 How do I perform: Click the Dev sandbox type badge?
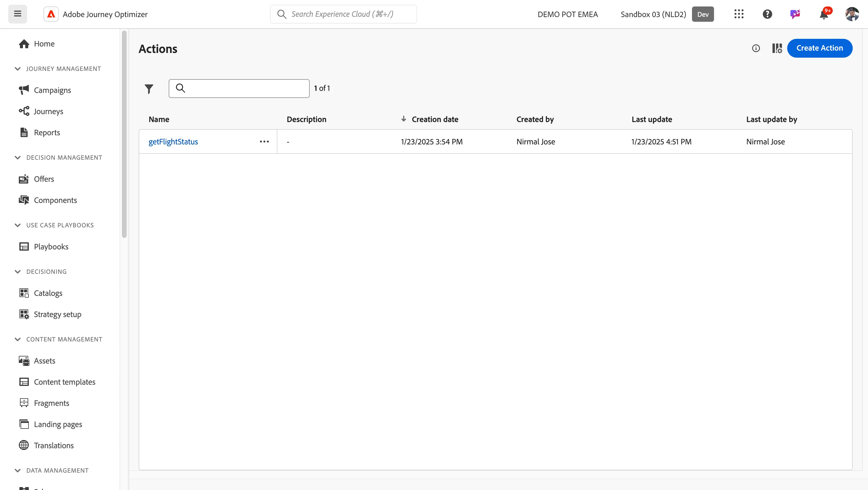click(x=703, y=14)
